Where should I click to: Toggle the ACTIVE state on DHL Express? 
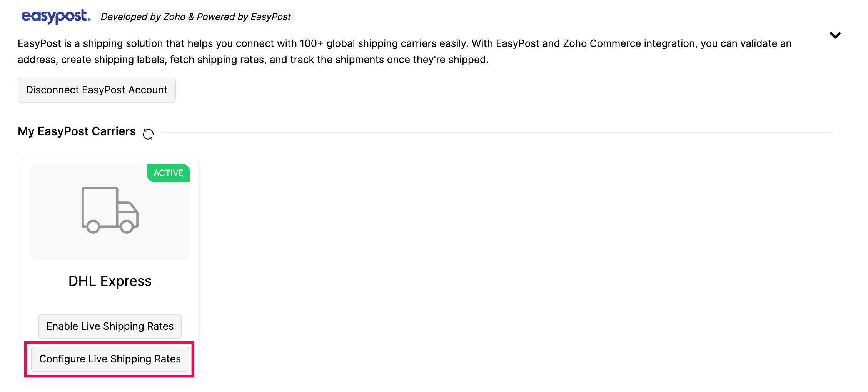(168, 173)
